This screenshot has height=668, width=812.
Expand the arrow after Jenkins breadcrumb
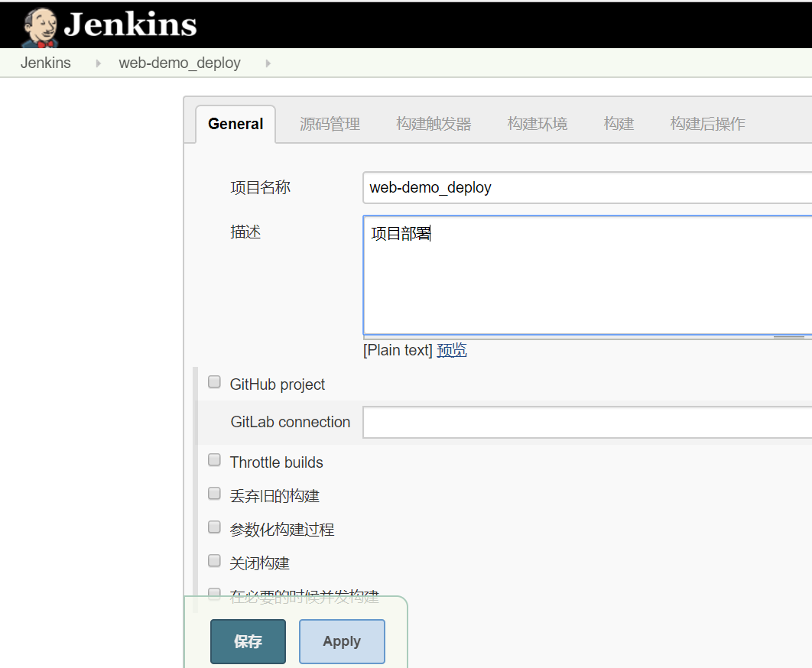click(98, 63)
